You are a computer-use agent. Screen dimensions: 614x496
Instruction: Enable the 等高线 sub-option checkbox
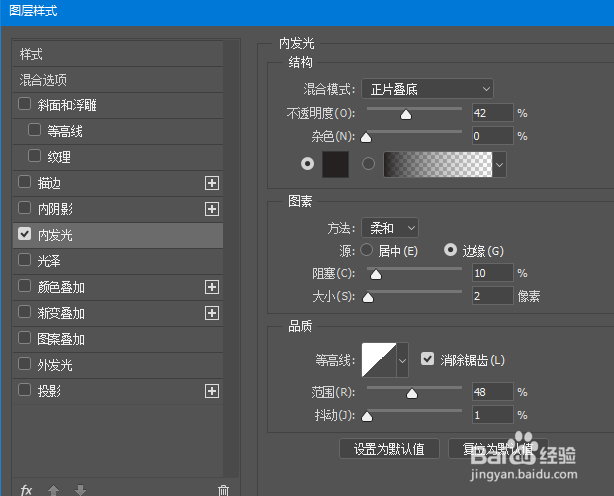pyautogui.click(x=34, y=130)
